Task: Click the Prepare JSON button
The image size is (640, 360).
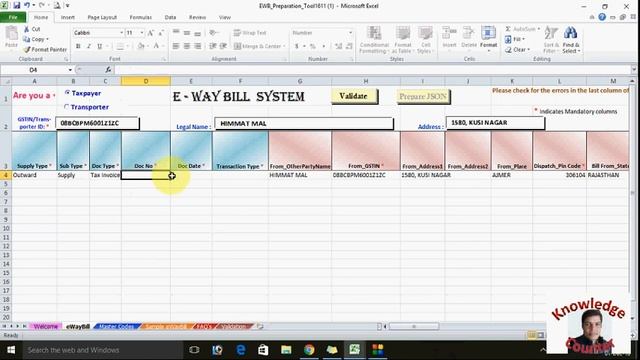Action: (423, 96)
